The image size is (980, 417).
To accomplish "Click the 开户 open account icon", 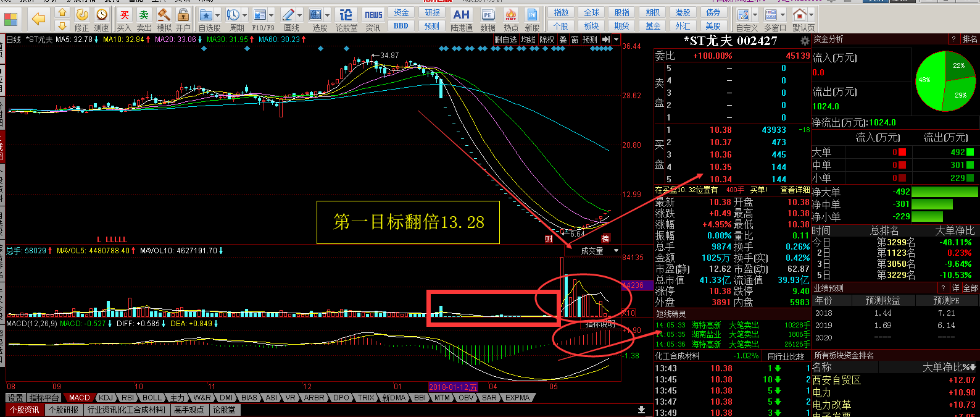I will [183, 19].
